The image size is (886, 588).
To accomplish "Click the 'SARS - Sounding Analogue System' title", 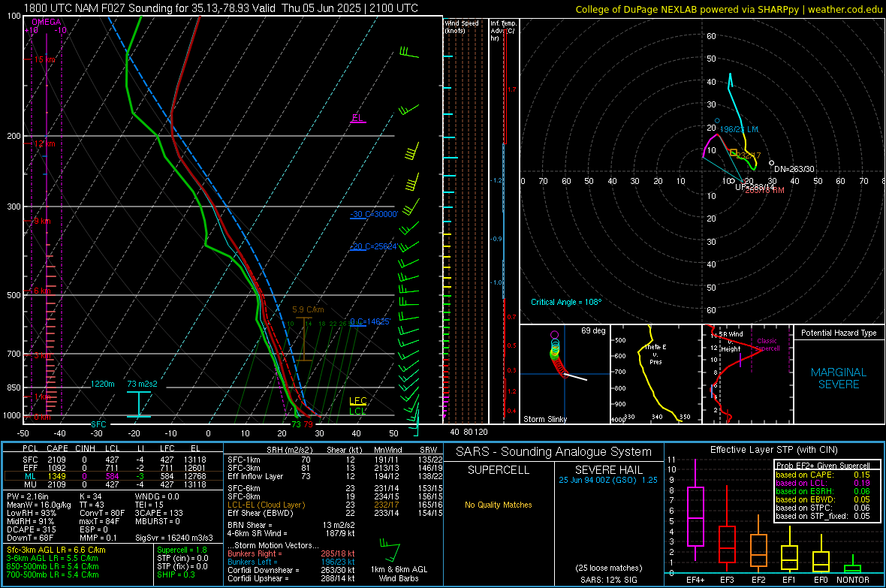I will point(554,452).
